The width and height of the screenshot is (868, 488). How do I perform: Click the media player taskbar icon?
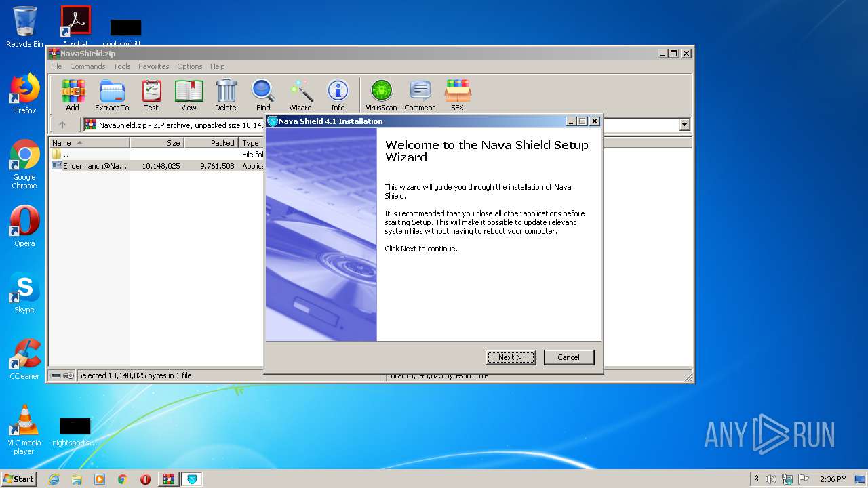(100, 479)
